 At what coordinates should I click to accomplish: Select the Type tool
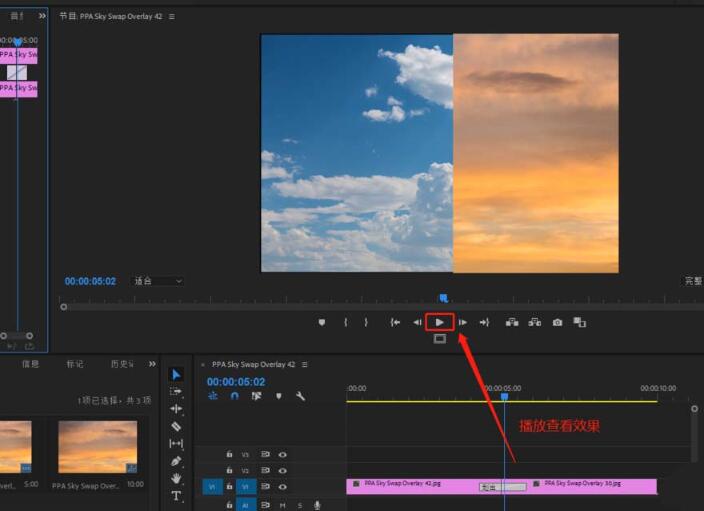177,496
